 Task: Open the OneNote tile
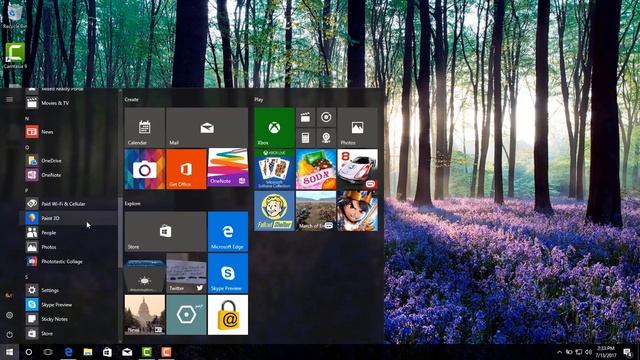click(x=228, y=167)
